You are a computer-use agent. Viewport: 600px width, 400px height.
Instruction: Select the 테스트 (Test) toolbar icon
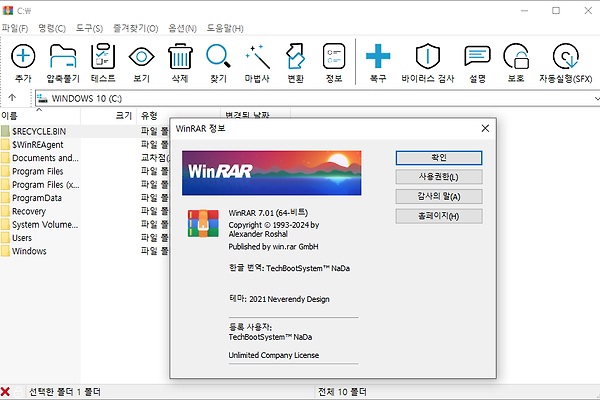[103, 57]
